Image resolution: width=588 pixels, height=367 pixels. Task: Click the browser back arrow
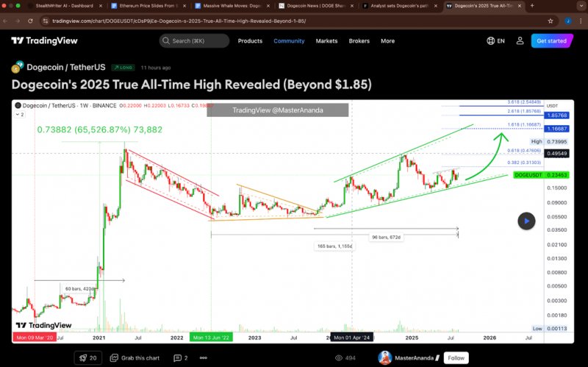(x=5, y=21)
